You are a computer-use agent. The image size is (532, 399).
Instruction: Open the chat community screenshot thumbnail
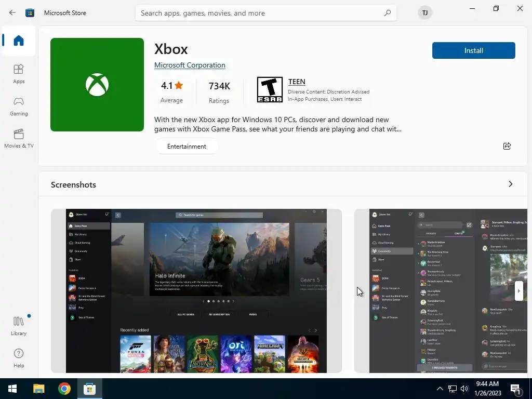point(441,291)
